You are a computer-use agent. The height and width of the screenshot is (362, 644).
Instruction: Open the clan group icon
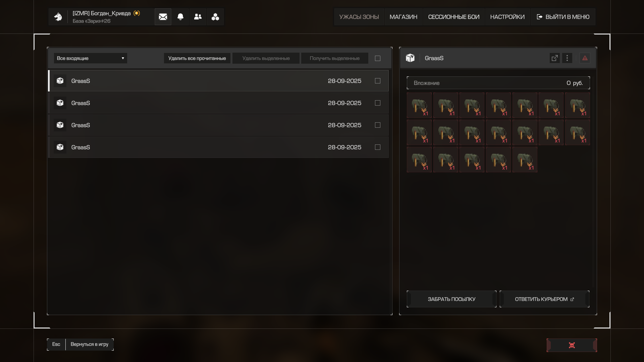click(215, 17)
